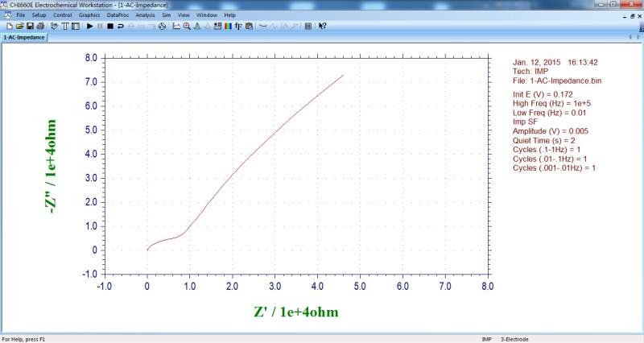Open the Setup menu
644x343 pixels.
(x=39, y=15)
